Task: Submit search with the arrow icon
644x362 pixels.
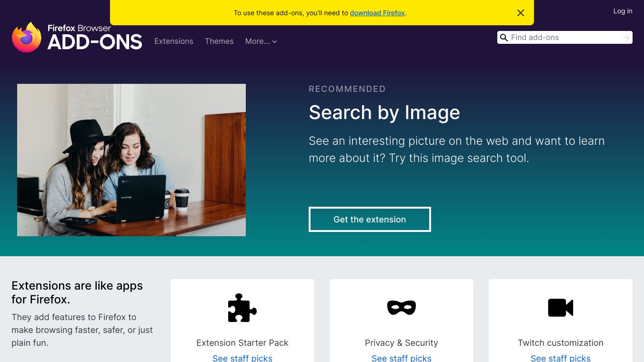Action: click(x=626, y=38)
